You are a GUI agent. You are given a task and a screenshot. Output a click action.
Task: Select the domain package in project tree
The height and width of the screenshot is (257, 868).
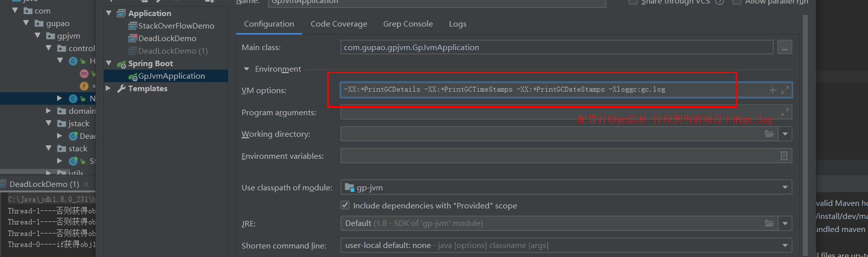82,111
